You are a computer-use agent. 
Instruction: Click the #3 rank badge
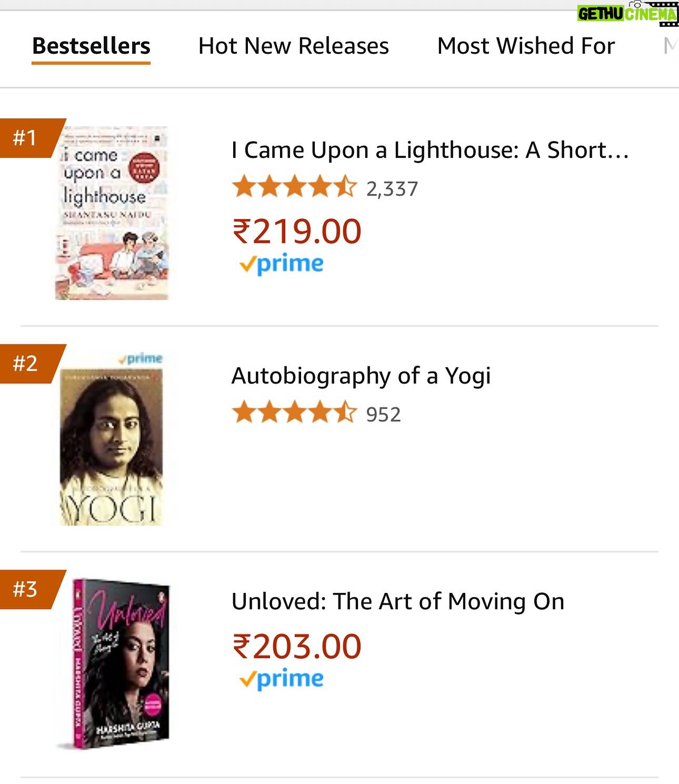(27, 589)
